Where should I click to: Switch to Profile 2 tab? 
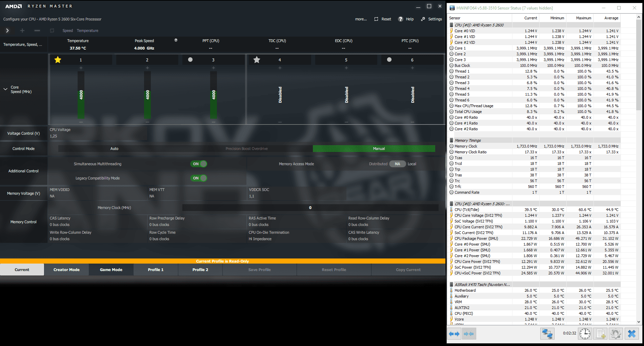click(200, 270)
